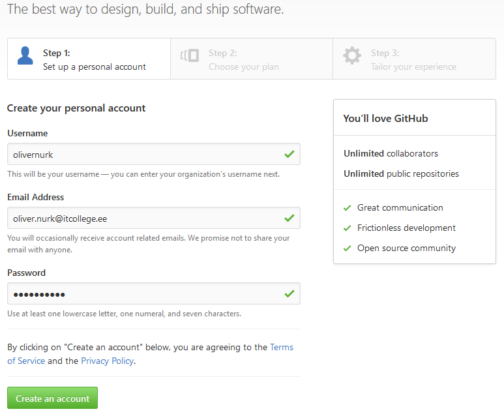
Task: Click the You'll love GitHub heading
Action: pos(385,118)
